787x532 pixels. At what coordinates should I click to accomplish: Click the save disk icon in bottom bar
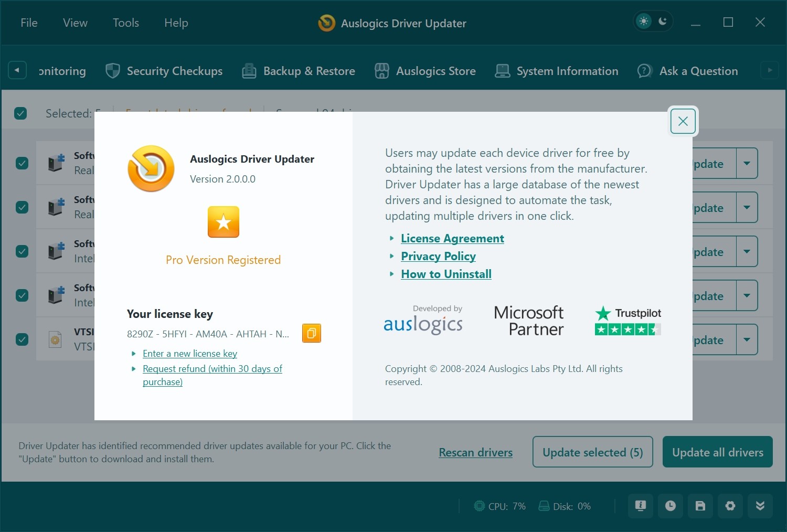click(x=700, y=506)
